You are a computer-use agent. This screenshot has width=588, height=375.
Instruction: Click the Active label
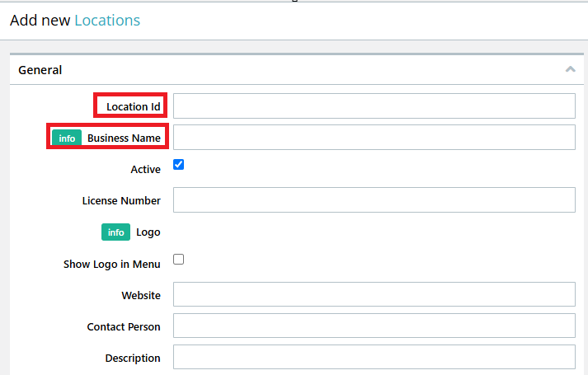[x=145, y=169]
